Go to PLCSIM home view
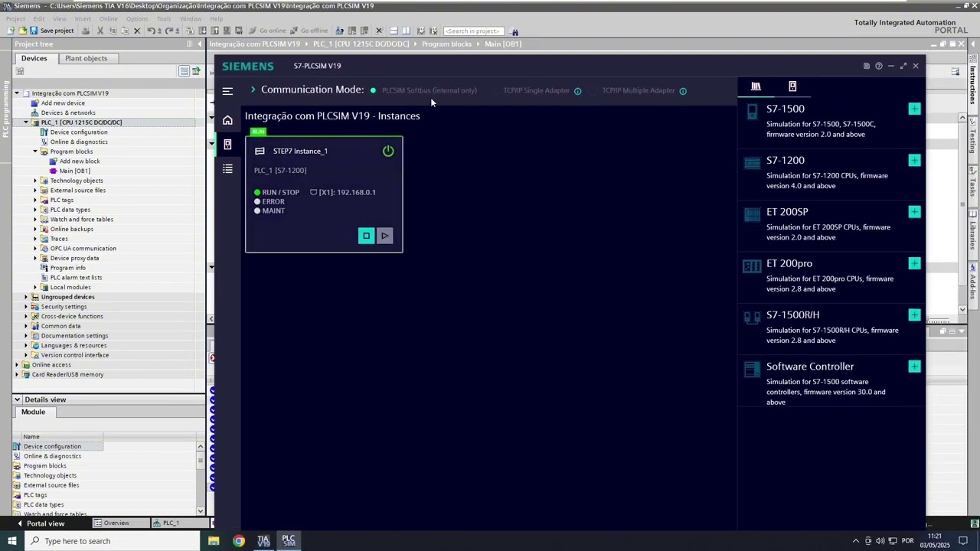Image resolution: width=980 pixels, height=551 pixels. (x=227, y=120)
